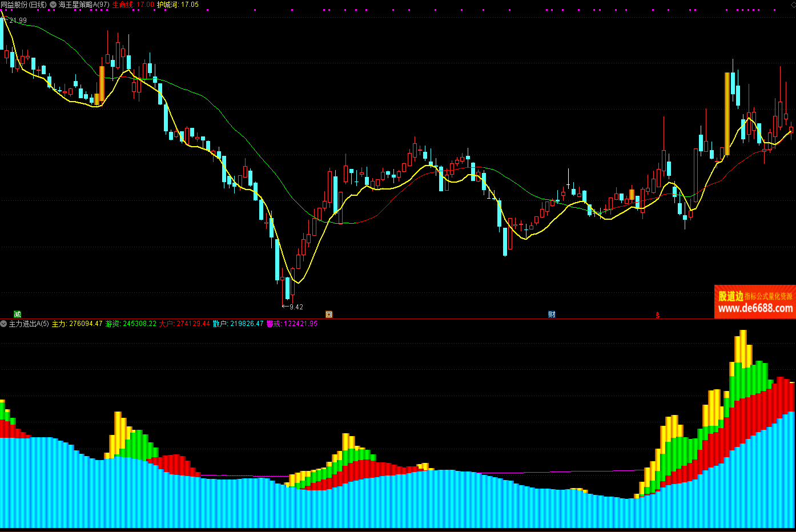This screenshot has width=796, height=532.
Task: Click the red $ dividend marker icon
Action: [x=658, y=315]
